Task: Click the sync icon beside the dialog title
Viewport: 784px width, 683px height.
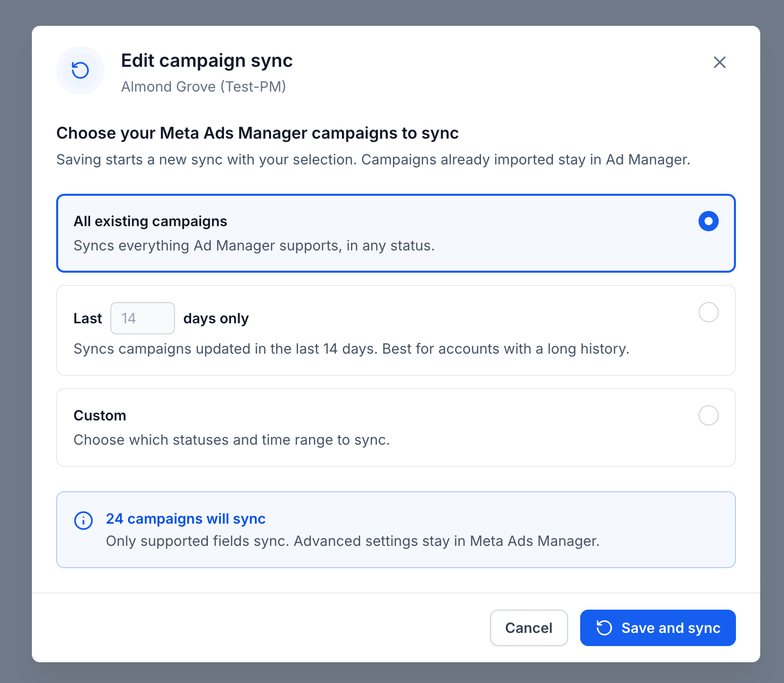Action: pyautogui.click(x=80, y=70)
